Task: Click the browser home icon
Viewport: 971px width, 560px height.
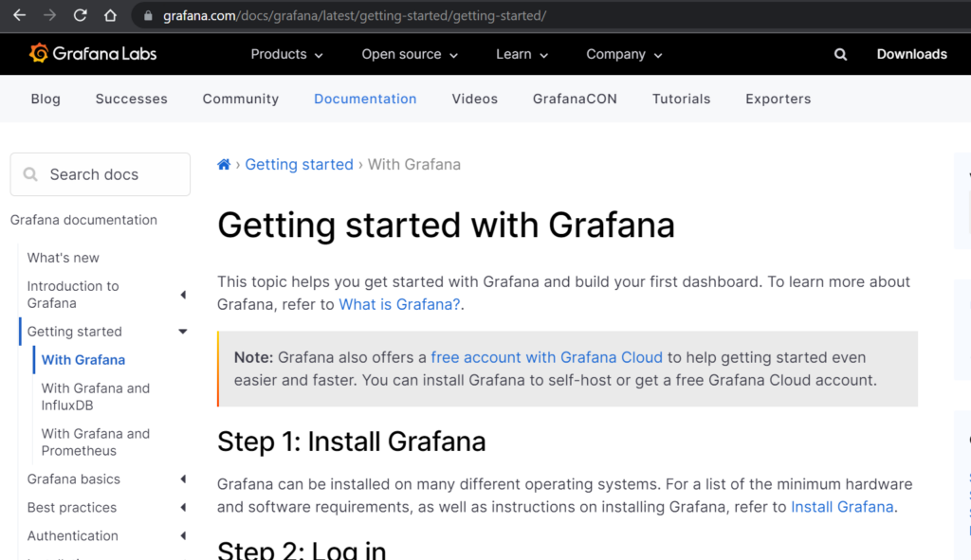Action: coord(111,16)
